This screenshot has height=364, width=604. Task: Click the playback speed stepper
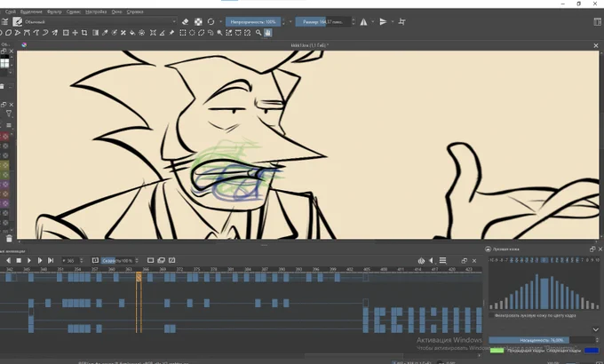coord(137,261)
